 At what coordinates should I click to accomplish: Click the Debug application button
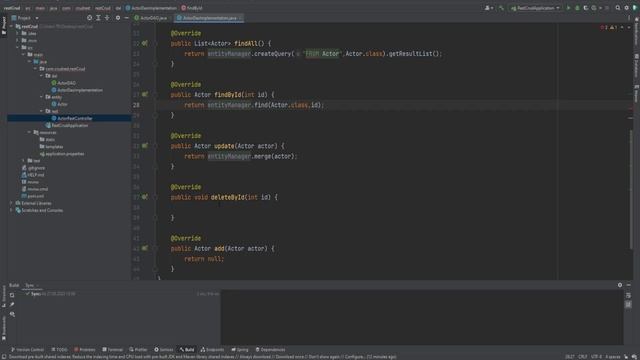pos(577,8)
